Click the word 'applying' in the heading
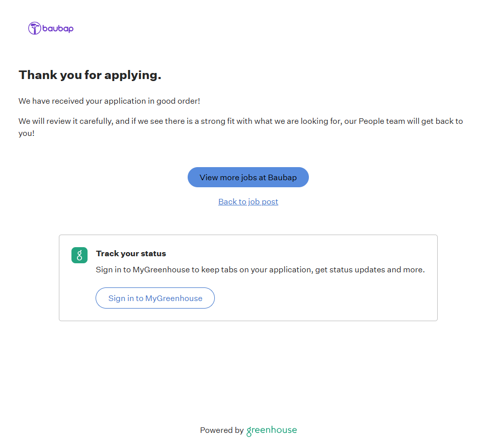This screenshot has width=489, height=448. (x=132, y=75)
